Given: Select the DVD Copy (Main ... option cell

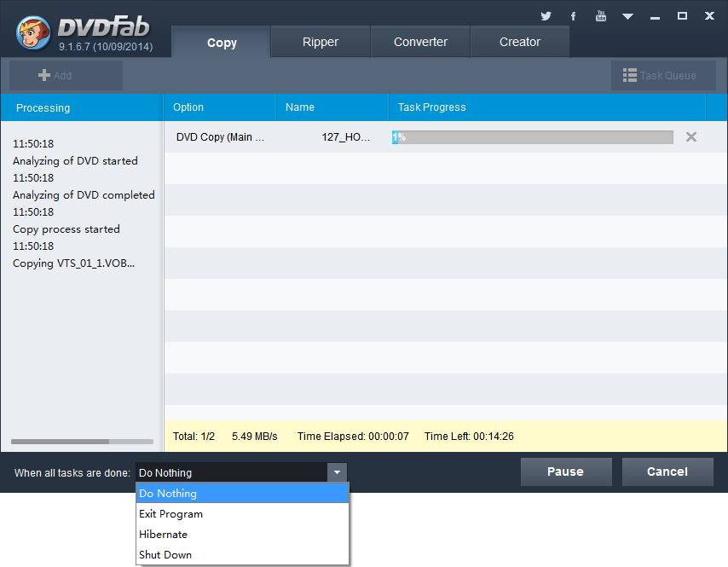Looking at the screenshot, I should [220, 137].
